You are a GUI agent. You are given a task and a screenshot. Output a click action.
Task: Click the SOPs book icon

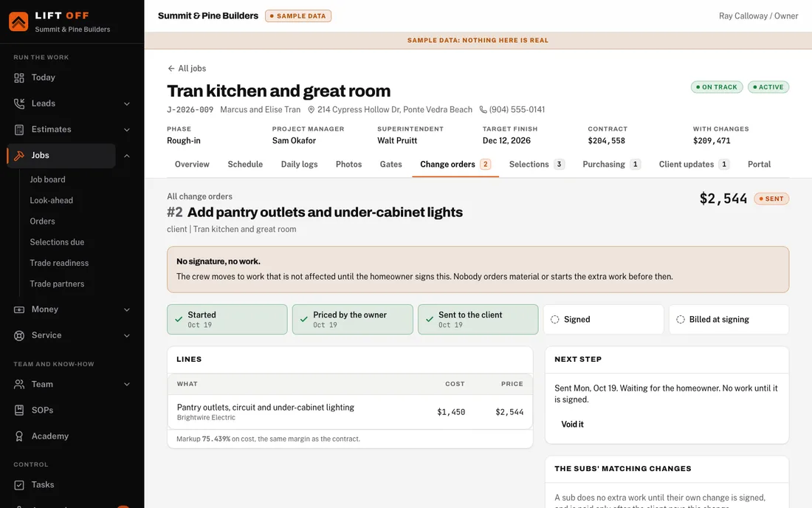coord(19,410)
